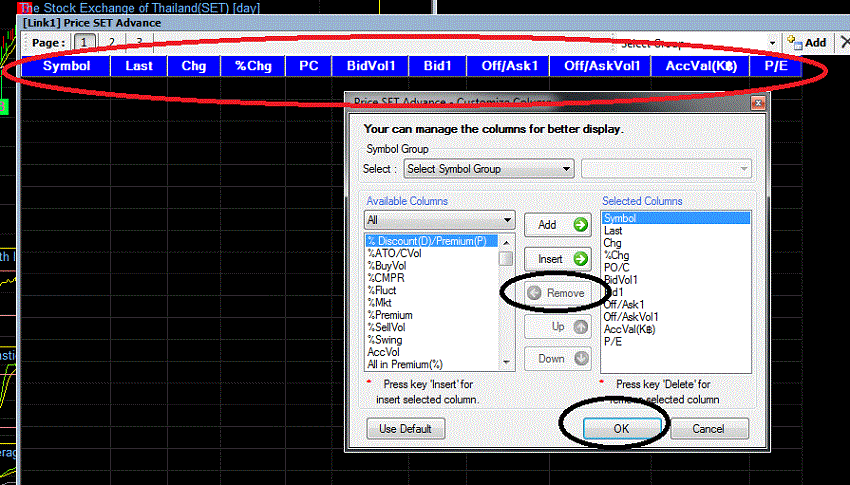Screen dimensions: 850x485
Task: Select 'AccVal(K฿)' in Selected Columns list
Action: tap(675, 329)
